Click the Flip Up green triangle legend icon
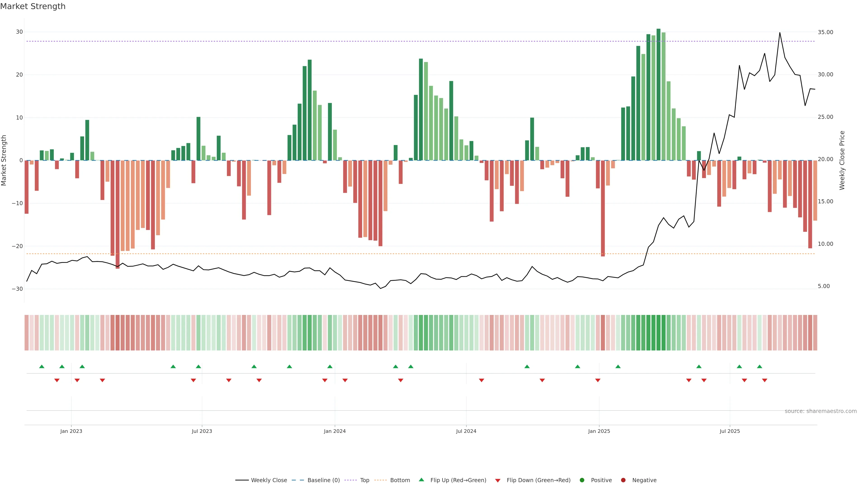The height and width of the screenshot is (488, 868). click(421, 480)
